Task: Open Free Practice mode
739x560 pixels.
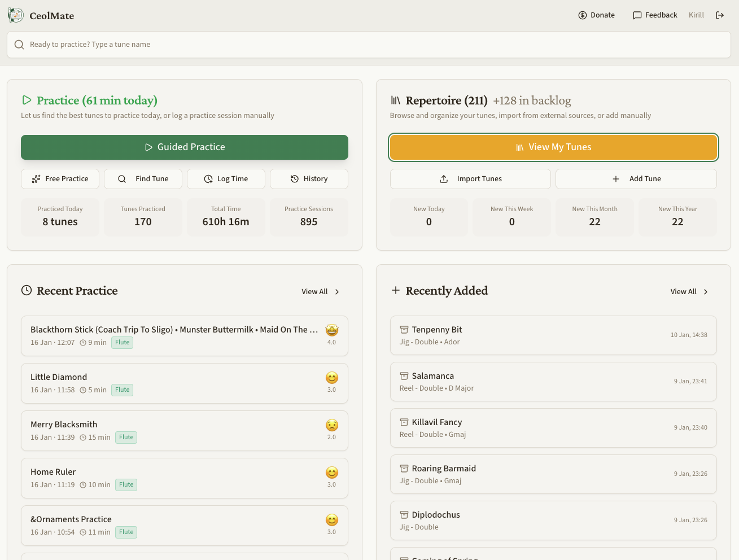Action: tap(60, 179)
